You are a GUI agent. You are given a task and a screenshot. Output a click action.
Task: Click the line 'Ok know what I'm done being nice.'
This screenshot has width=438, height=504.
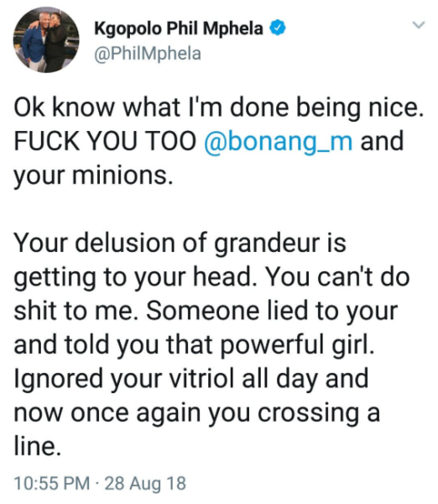[x=218, y=108]
